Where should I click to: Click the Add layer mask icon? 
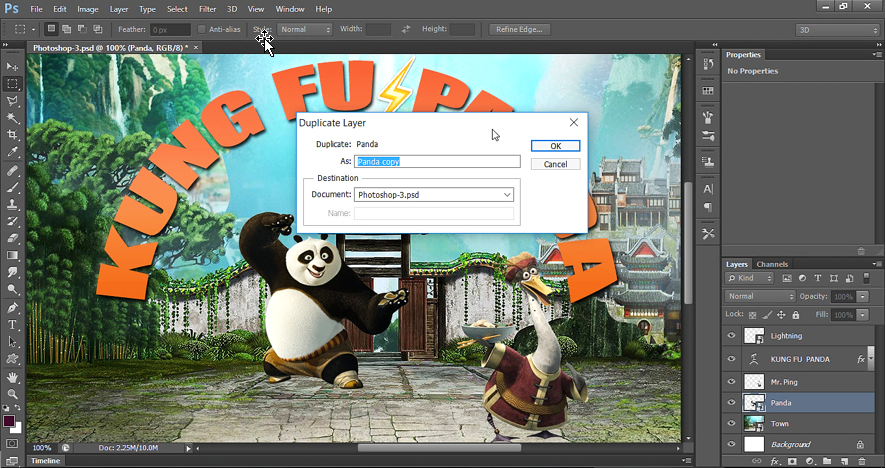click(x=792, y=462)
